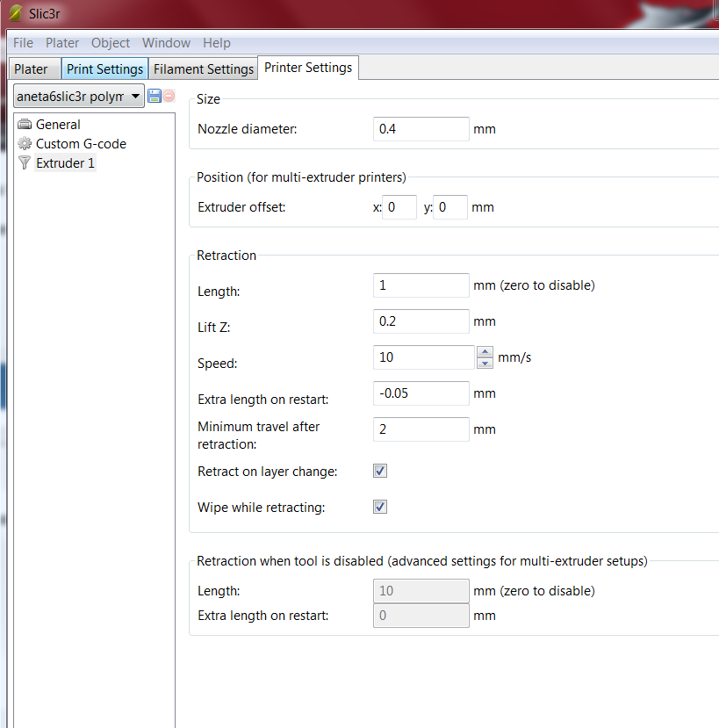Select Extruder 1 in the tree
Viewport: 719px width, 728px height.
coord(65,163)
